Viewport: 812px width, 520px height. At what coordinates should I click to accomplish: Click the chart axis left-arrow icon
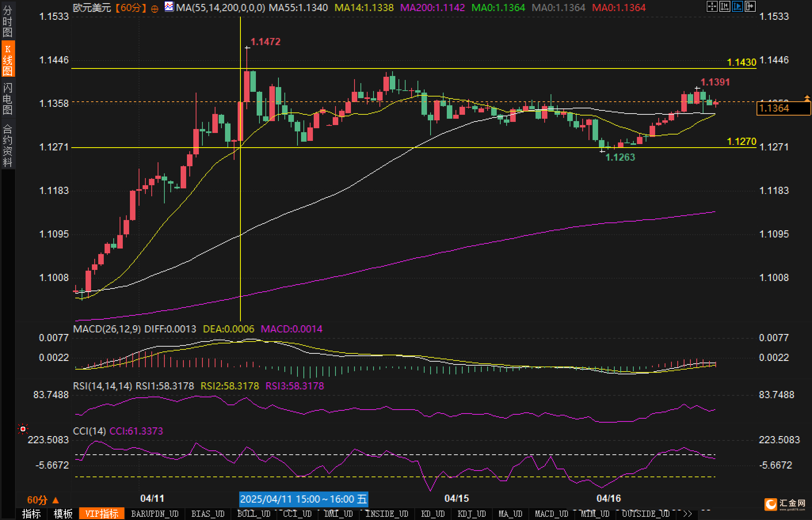[724, 6]
